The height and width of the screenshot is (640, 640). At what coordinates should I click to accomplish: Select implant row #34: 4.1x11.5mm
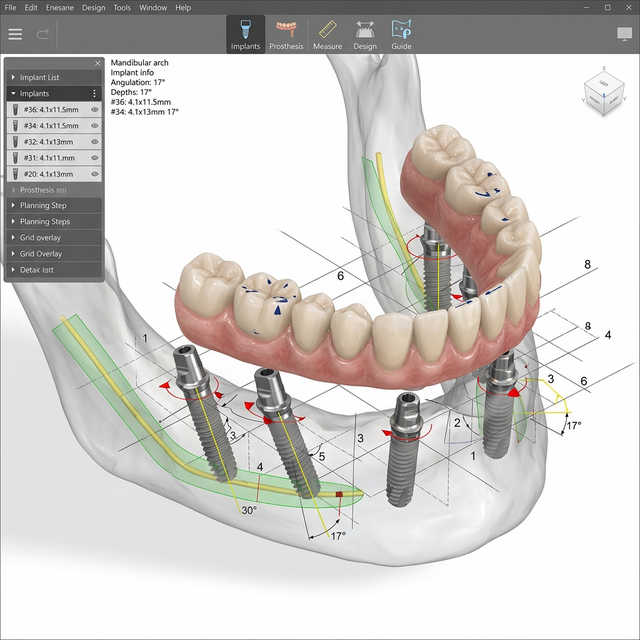coord(54,126)
